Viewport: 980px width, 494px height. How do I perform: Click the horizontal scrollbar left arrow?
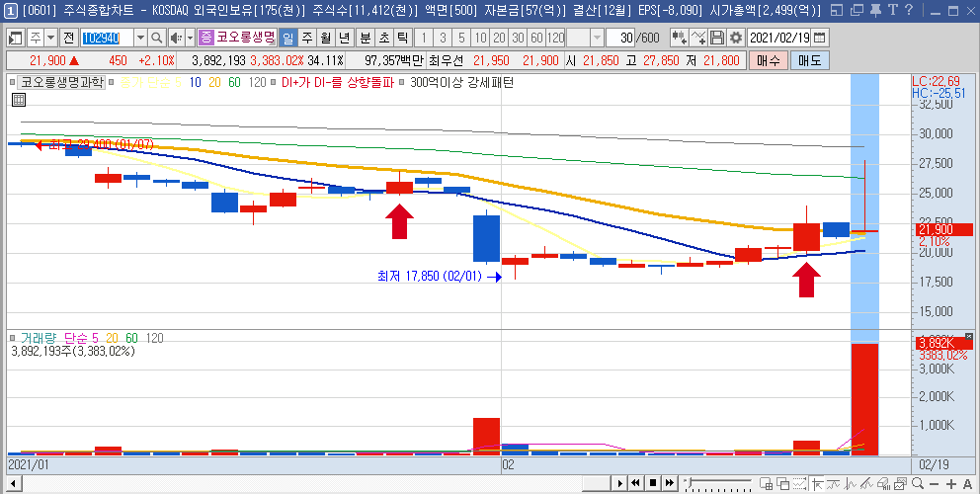pyautogui.click(x=13, y=483)
